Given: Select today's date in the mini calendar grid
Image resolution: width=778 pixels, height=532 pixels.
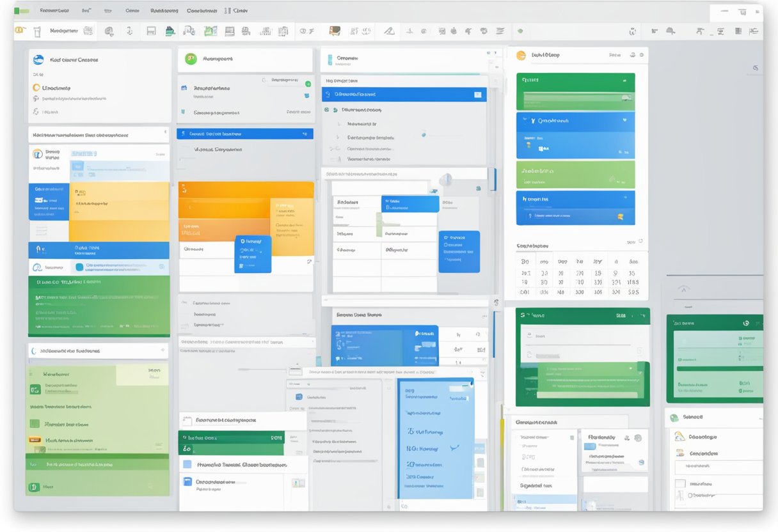Looking at the screenshot, I should tap(579, 273).
